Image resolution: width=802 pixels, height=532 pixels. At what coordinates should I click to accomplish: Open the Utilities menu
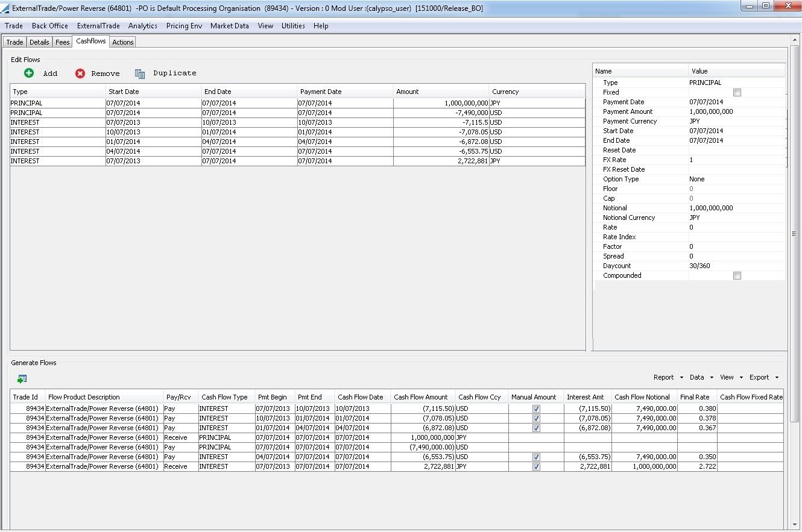tap(293, 26)
